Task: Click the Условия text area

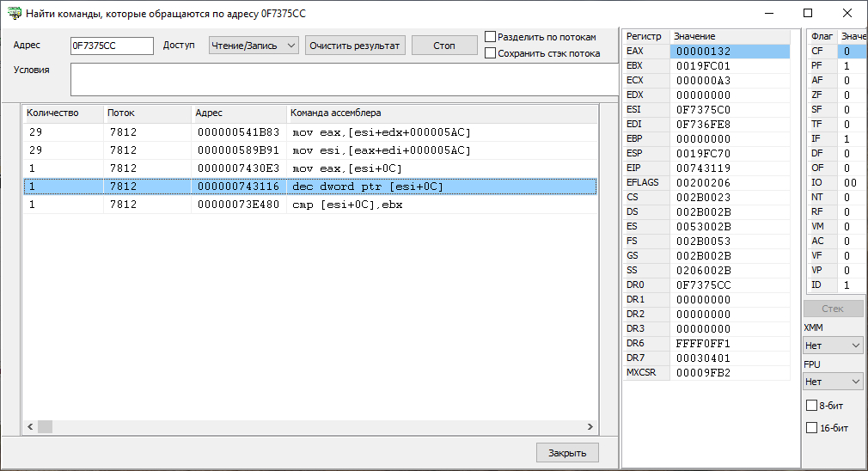Action: tap(344, 79)
